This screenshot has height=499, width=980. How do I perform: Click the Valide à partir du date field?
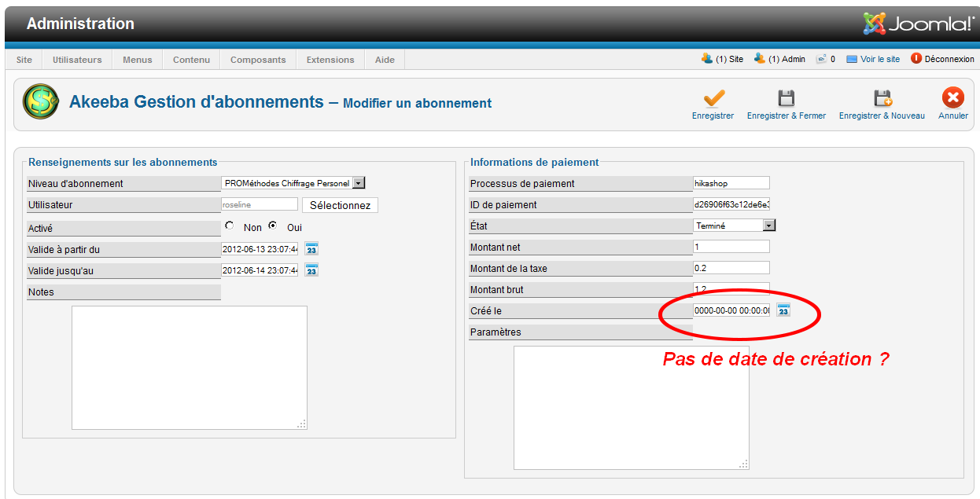pyautogui.click(x=260, y=248)
